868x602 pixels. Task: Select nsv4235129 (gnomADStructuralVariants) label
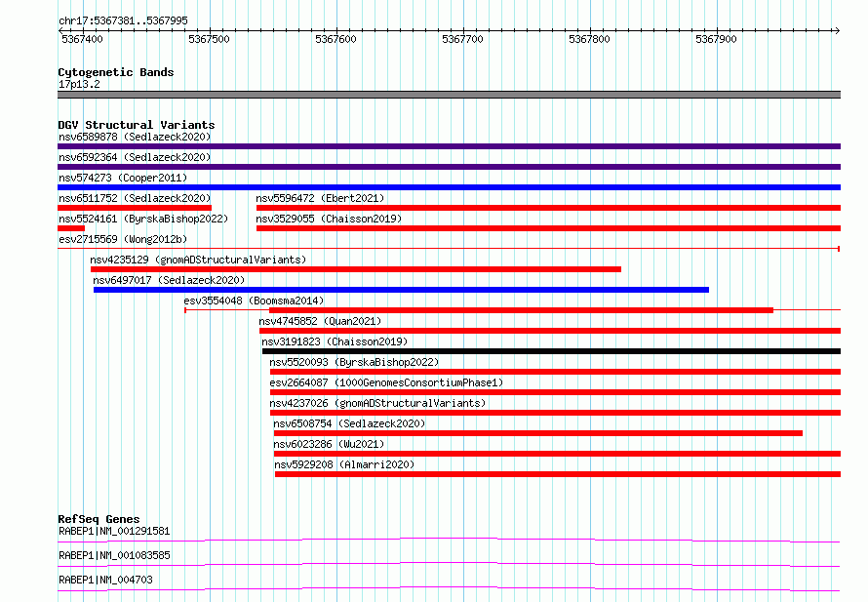(198, 260)
